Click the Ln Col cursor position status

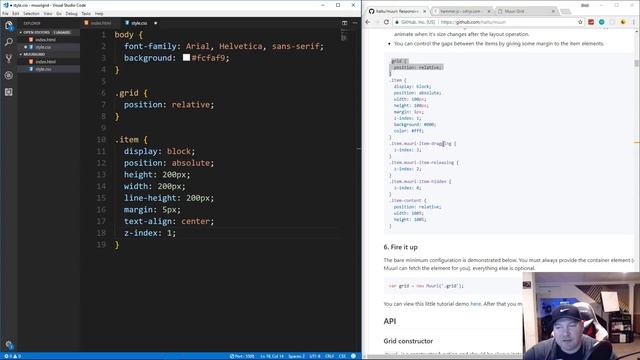[x=271, y=356]
